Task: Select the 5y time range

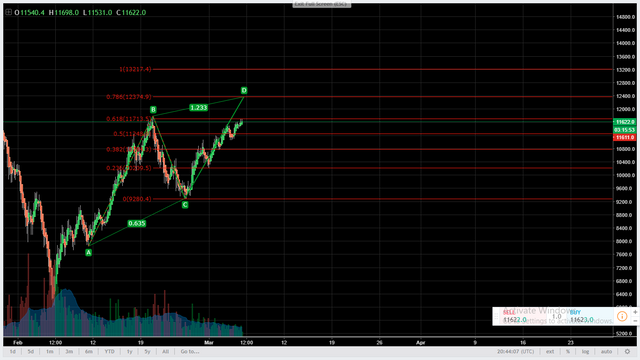Action: click(x=147, y=351)
